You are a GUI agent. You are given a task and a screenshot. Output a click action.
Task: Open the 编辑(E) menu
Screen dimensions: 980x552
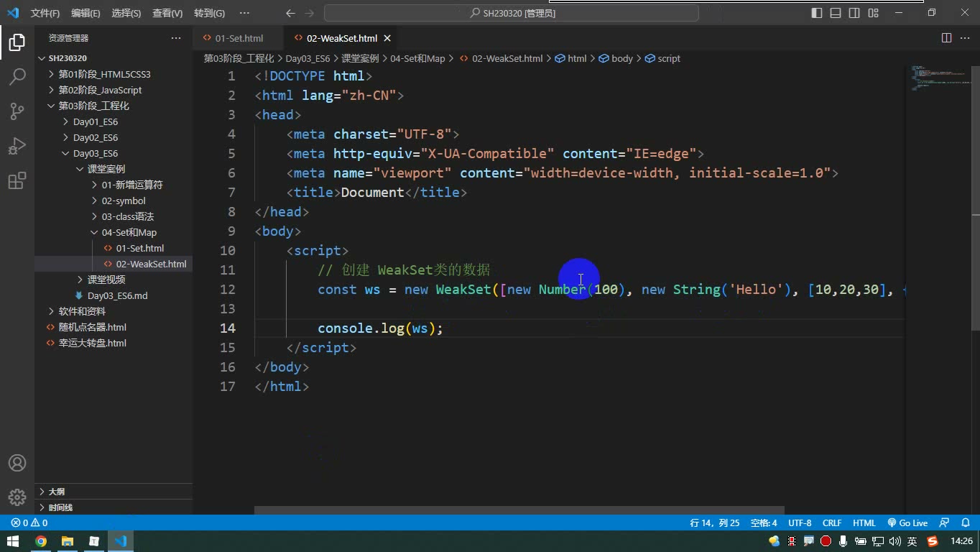(85, 13)
